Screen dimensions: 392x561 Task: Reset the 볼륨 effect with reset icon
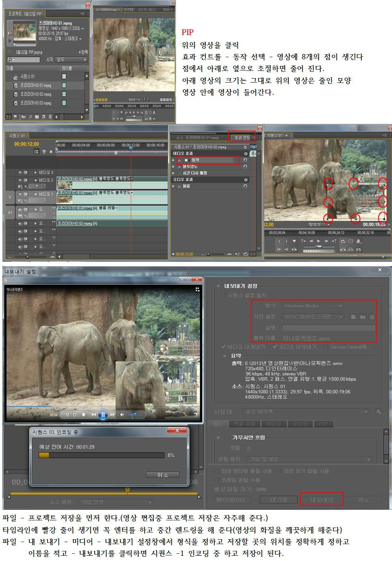pos(245,186)
